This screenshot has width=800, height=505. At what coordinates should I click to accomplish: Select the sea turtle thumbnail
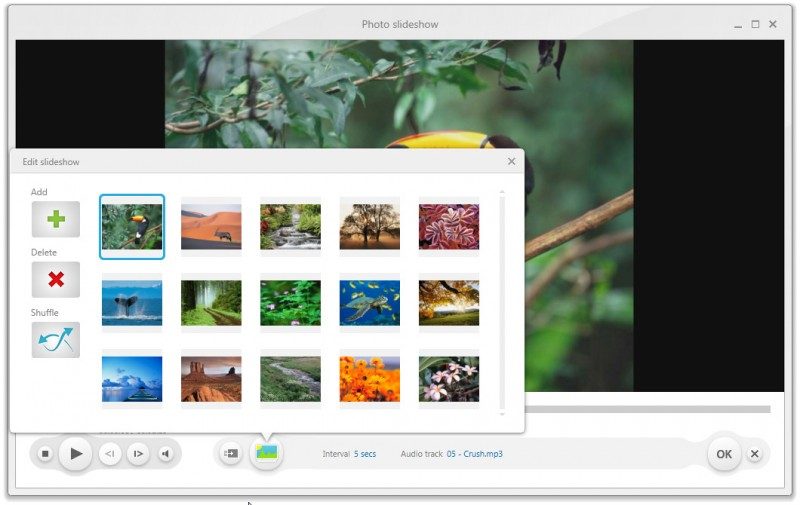(x=370, y=302)
